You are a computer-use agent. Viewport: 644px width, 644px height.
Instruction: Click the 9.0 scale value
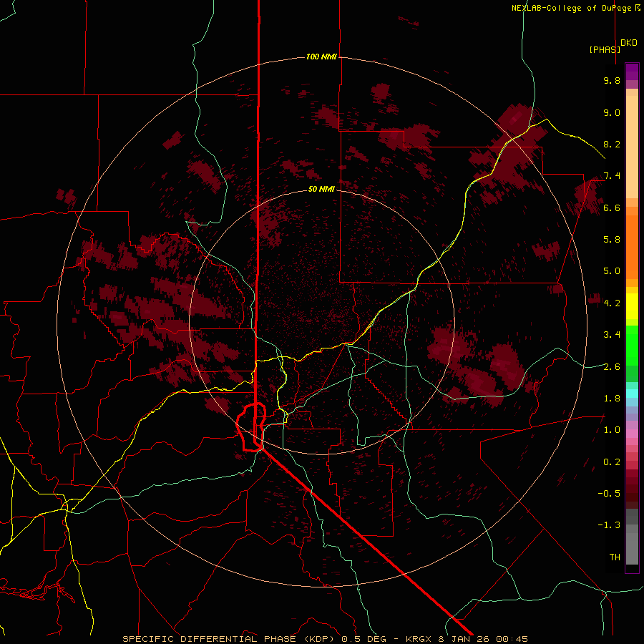tap(612, 112)
